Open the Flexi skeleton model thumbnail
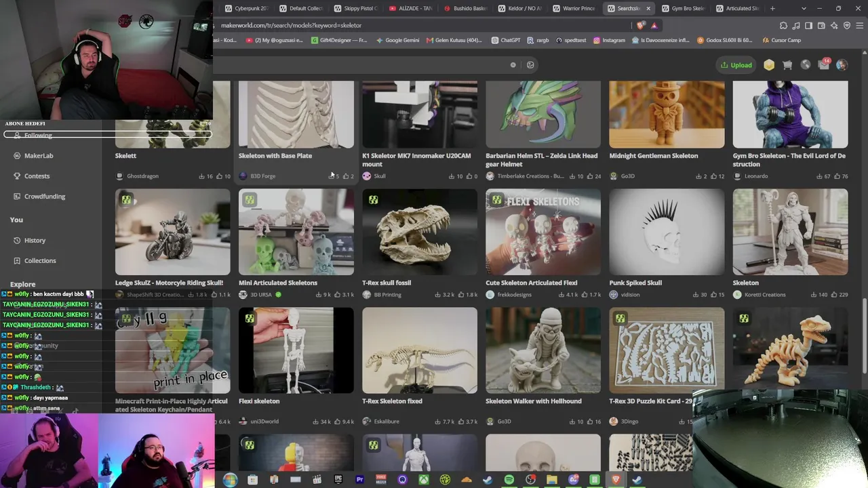868x488 pixels. [x=296, y=350]
